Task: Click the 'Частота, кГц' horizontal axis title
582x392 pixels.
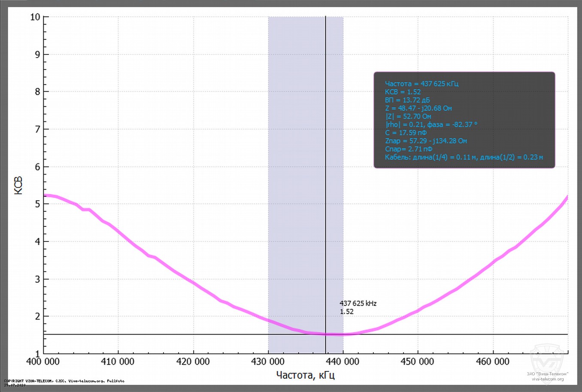Action: (305, 375)
